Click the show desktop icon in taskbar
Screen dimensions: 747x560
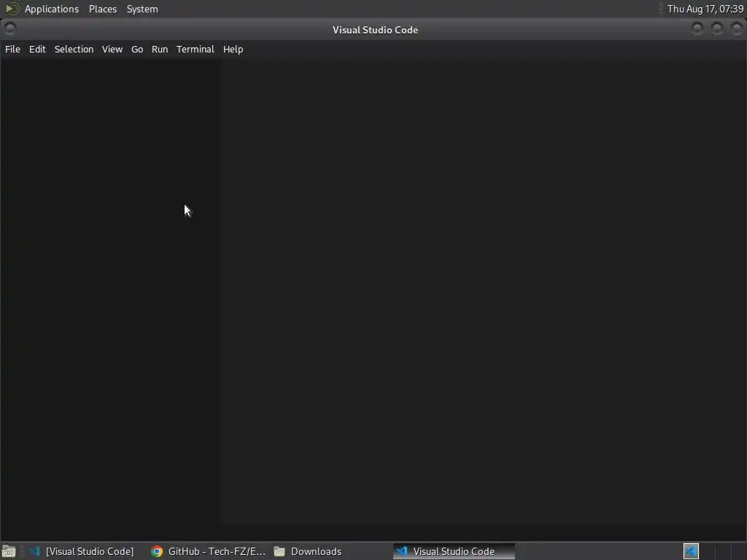point(9,551)
